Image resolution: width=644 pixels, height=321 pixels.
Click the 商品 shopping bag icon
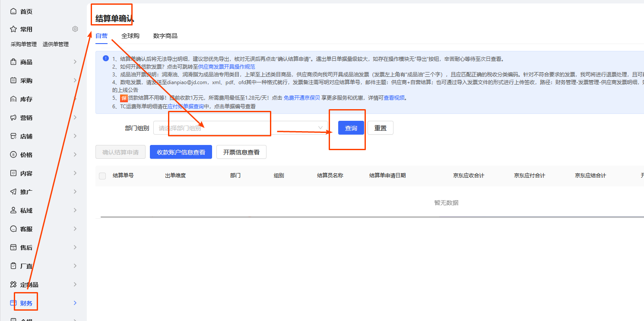click(x=13, y=62)
